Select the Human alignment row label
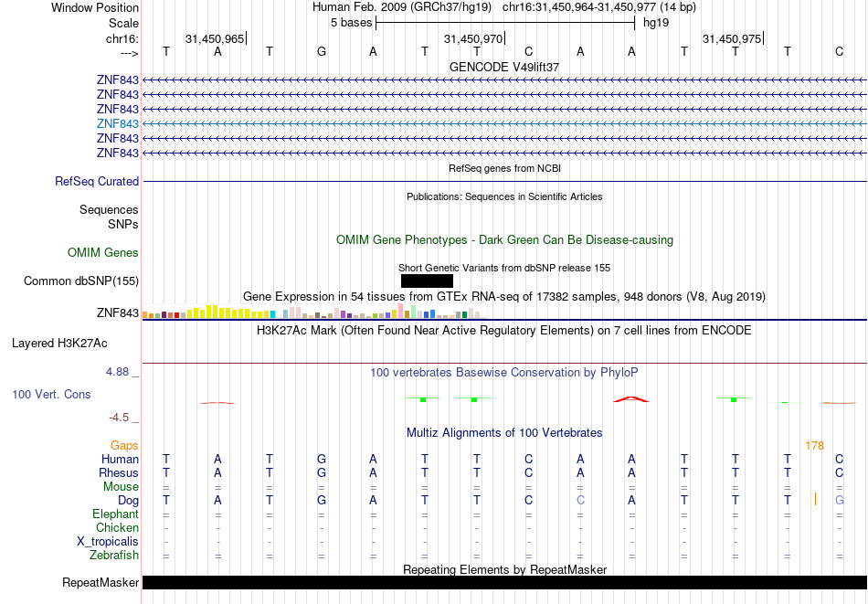This screenshot has height=604, width=868. click(120, 460)
